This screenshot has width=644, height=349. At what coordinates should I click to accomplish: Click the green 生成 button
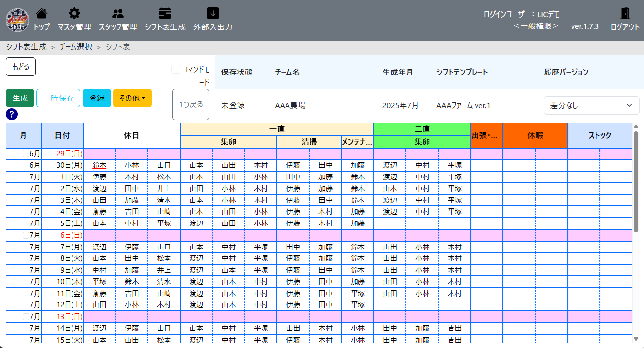(x=20, y=98)
